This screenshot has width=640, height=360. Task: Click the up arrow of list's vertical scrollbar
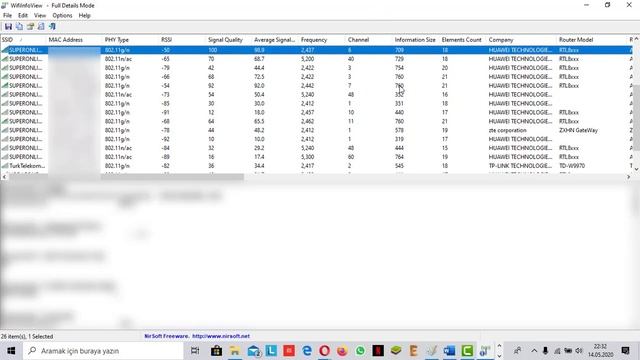[x=636, y=39]
